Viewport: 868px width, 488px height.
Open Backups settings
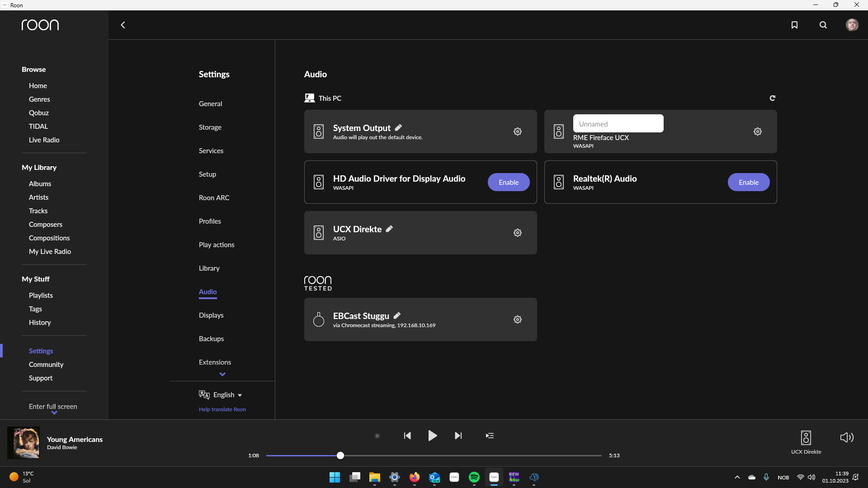click(211, 339)
